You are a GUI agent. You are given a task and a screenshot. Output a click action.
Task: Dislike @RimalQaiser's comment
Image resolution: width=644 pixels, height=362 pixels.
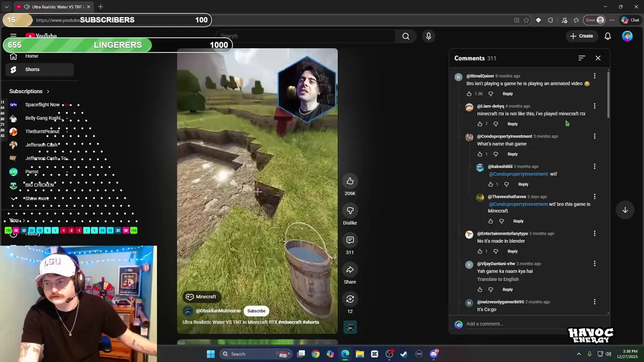coord(491,94)
